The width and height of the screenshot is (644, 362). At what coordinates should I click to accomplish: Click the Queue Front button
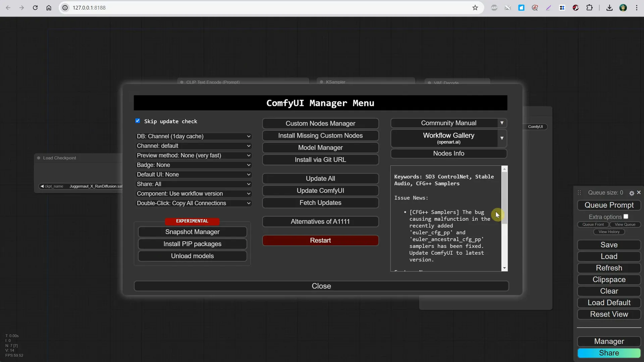593,224
